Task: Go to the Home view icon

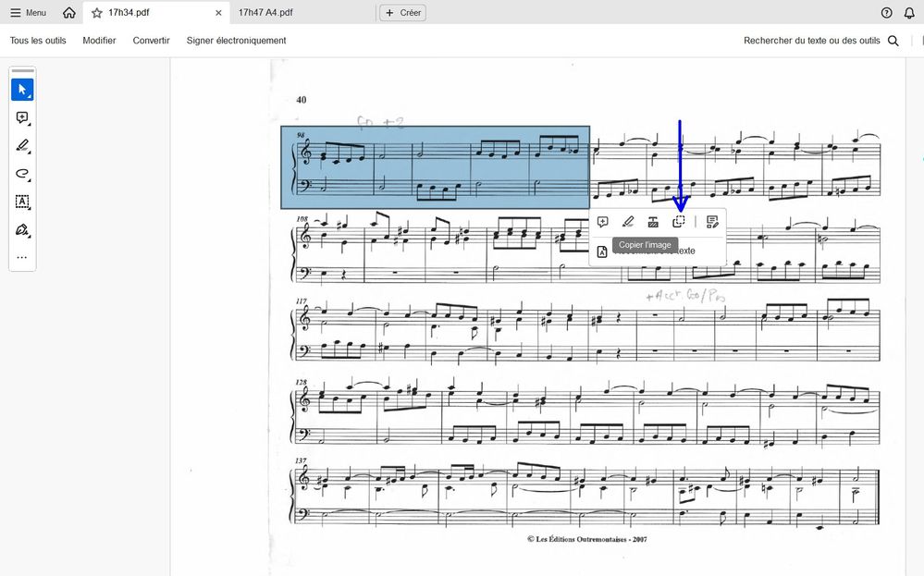Action: [x=69, y=12]
